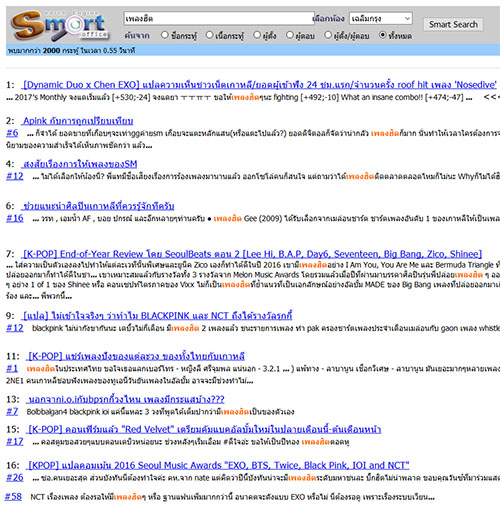This screenshot has width=500, height=510.
Task: Jump to reply #26 under Seoul Music Awards
Action: point(15,478)
